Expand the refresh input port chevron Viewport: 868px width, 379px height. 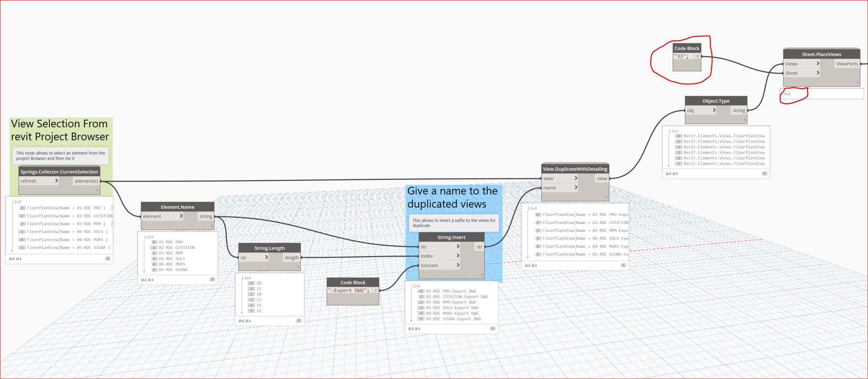point(56,181)
